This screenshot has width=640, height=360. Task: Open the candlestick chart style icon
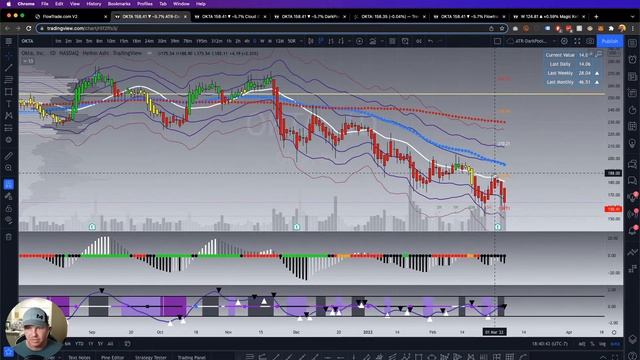[311, 41]
